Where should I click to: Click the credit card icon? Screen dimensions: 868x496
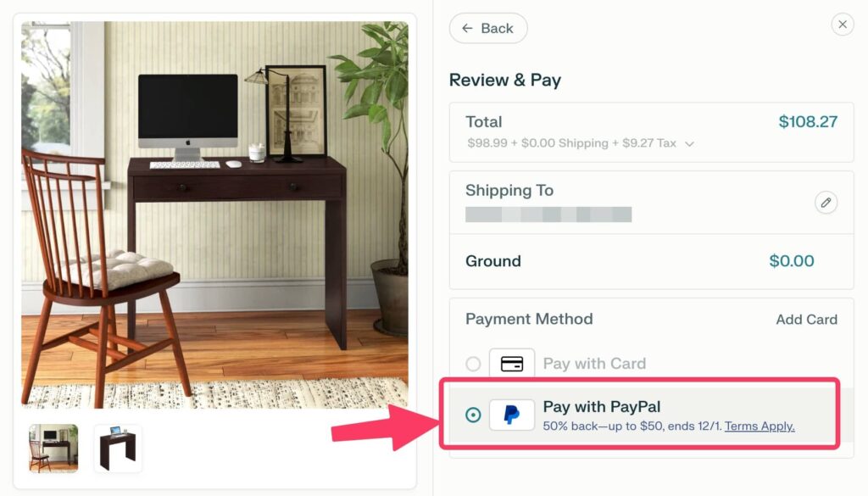511,364
